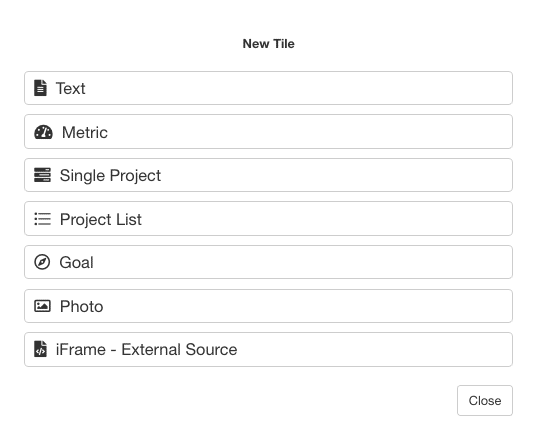Select the Metric tile option
This screenshot has width=538, height=441.
click(x=268, y=132)
